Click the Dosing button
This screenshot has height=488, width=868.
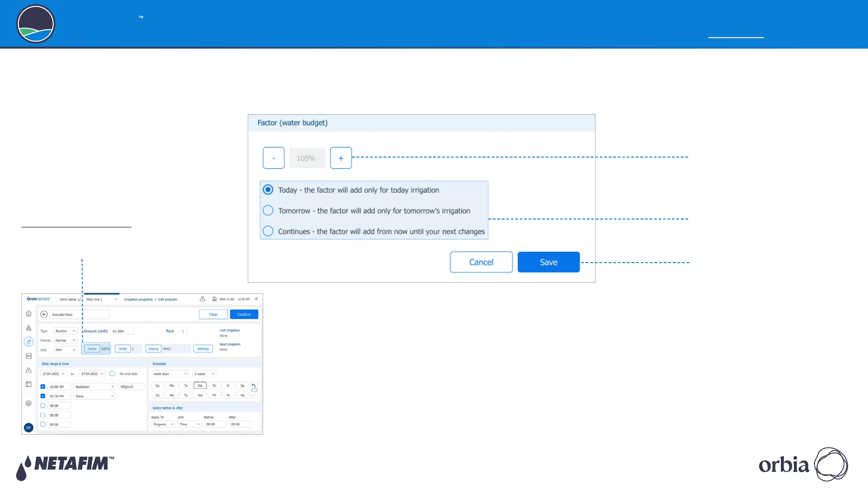pos(153,349)
